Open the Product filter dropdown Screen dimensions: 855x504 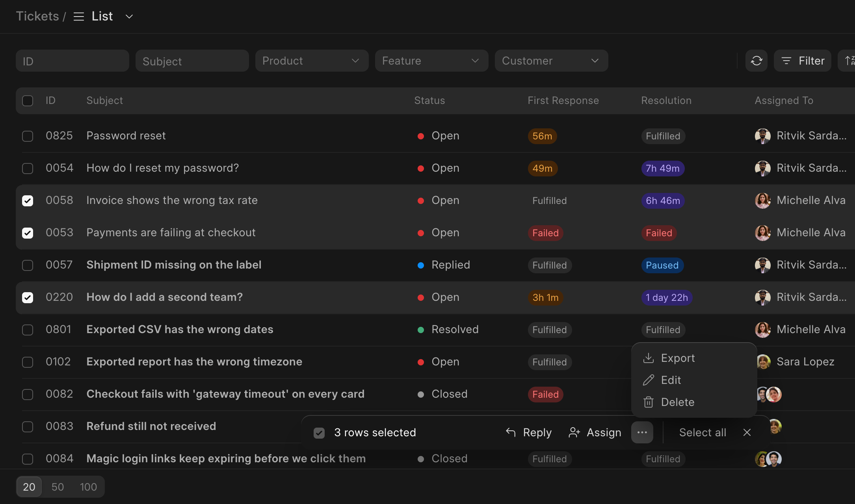(x=312, y=61)
